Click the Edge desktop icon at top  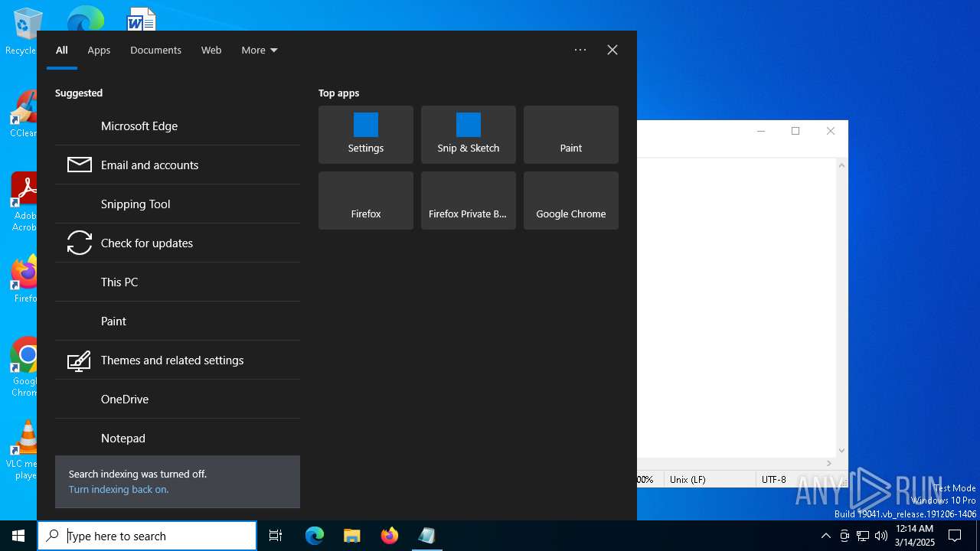[x=85, y=18]
